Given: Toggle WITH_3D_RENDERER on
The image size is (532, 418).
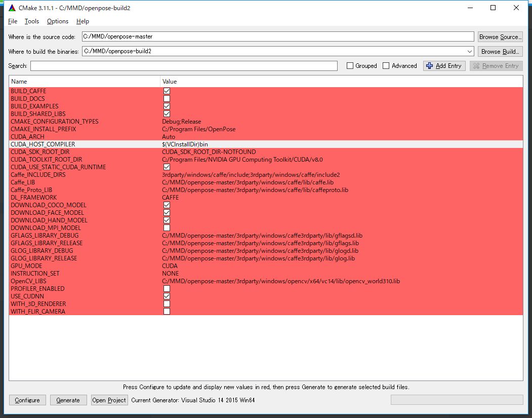Looking at the screenshot, I should tap(167, 303).
